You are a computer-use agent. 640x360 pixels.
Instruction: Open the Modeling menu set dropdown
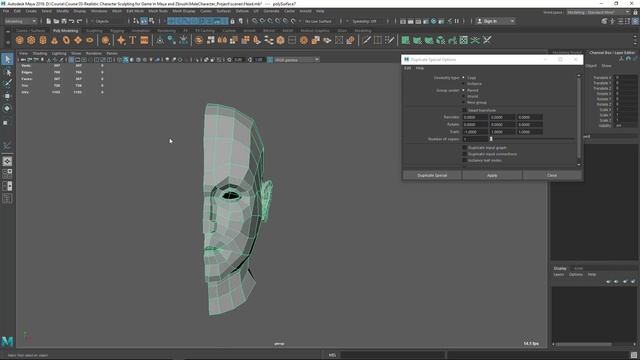click(x=20, y=21)
